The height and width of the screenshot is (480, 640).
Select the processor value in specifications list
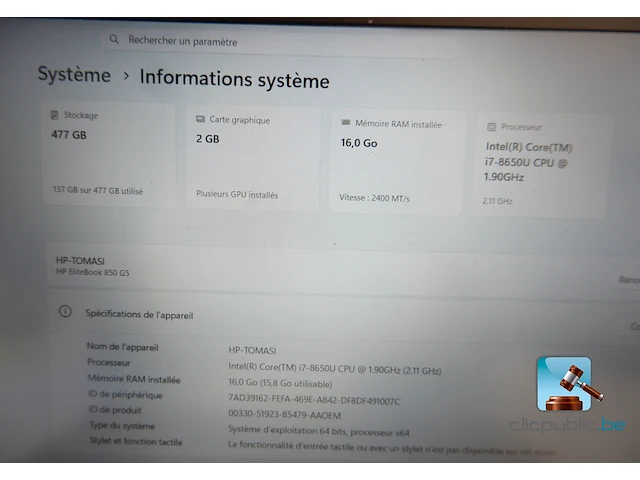[335, 368]
